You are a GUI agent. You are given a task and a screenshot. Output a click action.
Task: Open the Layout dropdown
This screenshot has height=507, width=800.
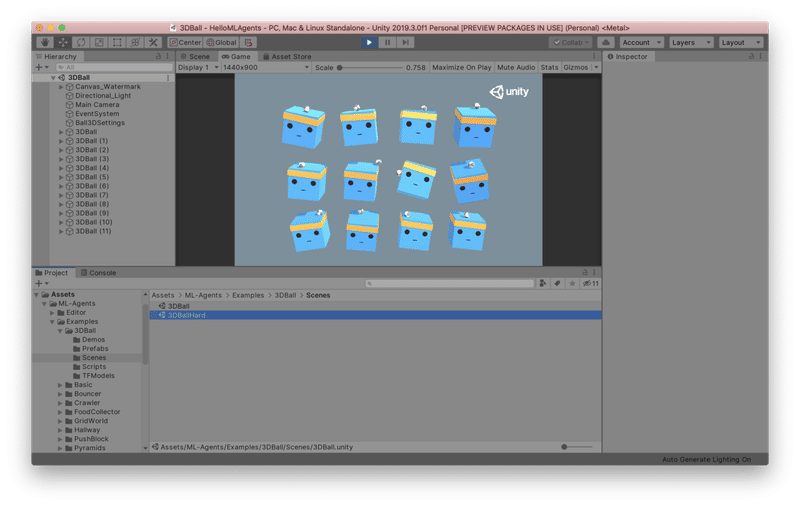[741, 42]
